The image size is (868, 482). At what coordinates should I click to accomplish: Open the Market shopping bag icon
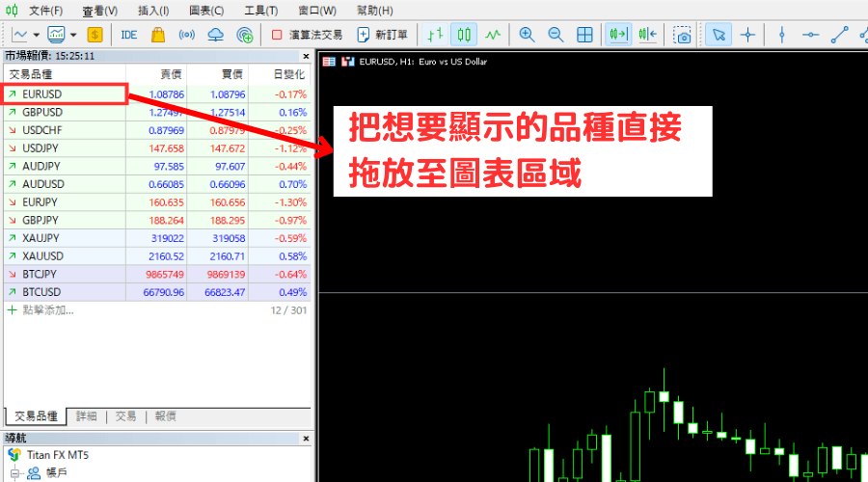pos(158,35)
